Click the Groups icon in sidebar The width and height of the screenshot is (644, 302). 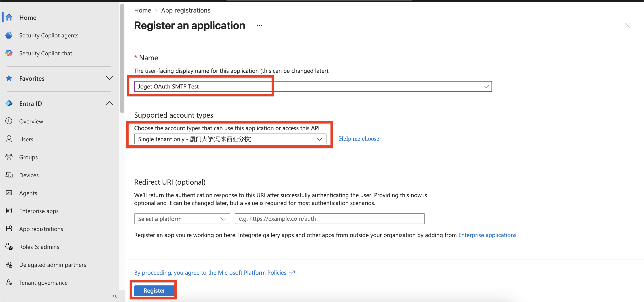coord(9,157)
